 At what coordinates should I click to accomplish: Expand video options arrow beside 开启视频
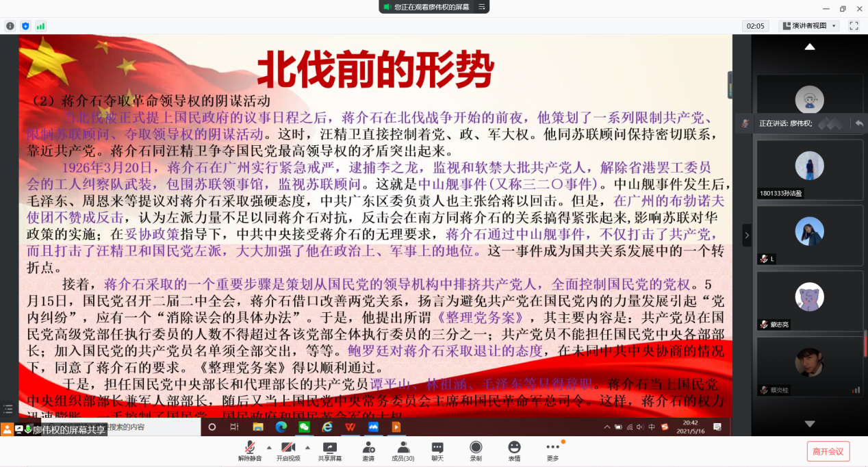coord(307,447)
